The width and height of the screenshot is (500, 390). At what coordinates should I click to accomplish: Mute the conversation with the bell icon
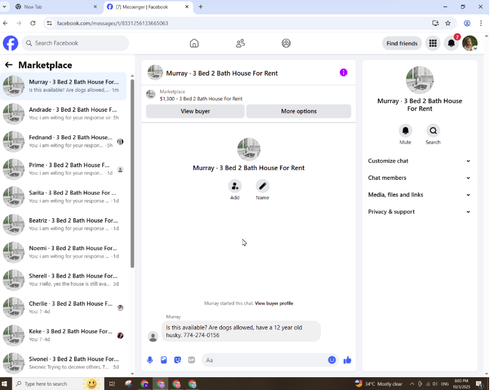(405, 131)
